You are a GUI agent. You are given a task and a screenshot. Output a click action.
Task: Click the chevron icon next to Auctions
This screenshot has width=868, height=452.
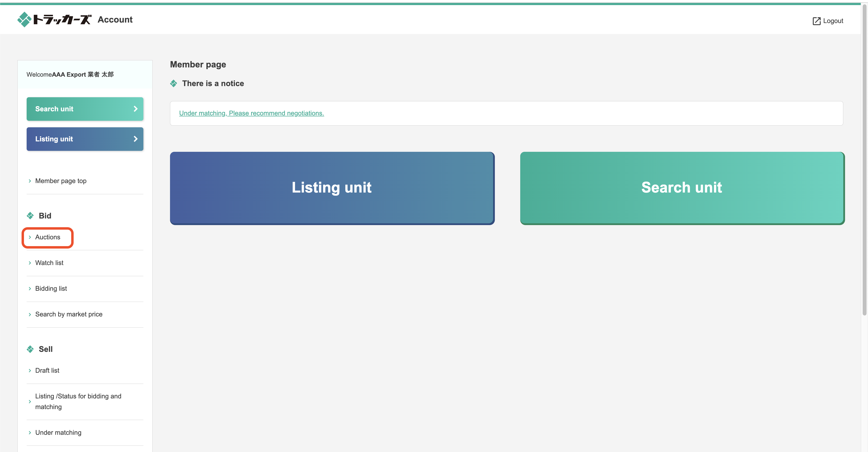(30, 237)
